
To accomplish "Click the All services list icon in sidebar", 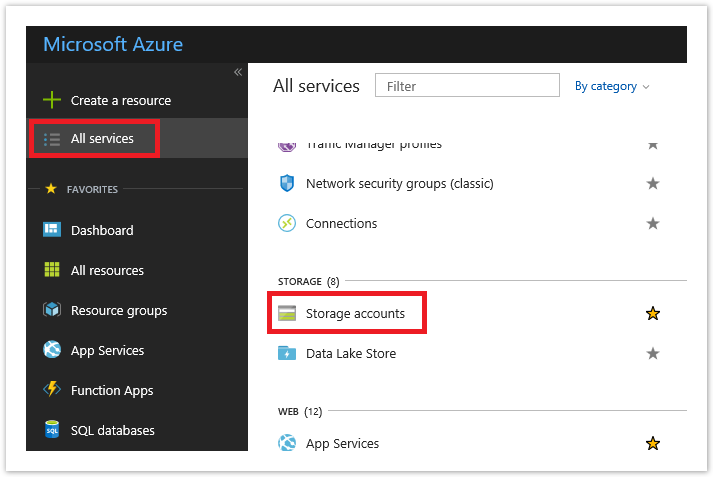I will coord(52,139).
